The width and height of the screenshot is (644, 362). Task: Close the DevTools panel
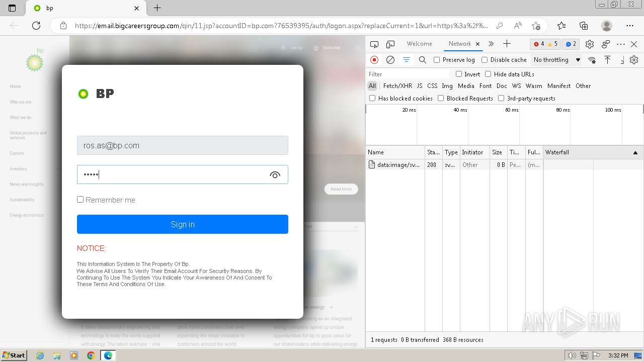[634, 44]
